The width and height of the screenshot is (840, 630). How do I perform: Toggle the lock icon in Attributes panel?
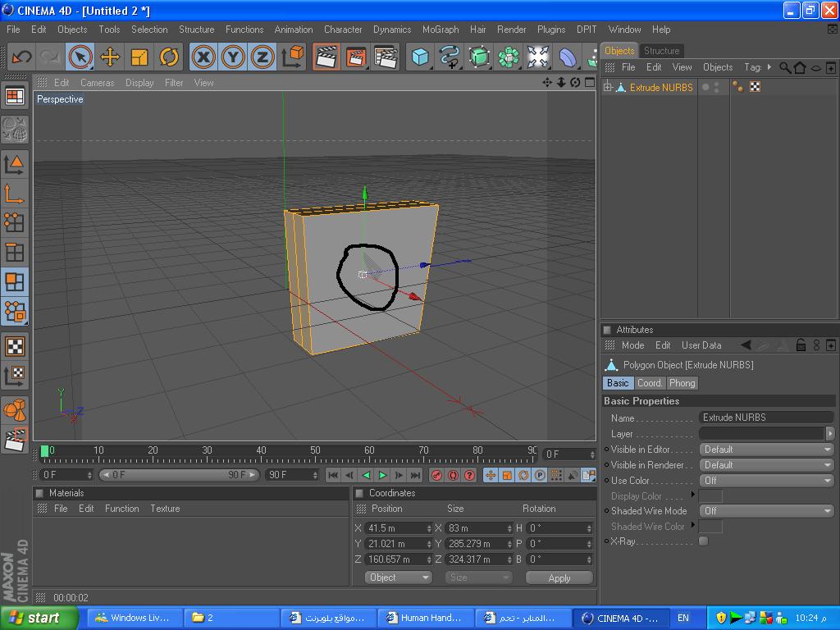(x=801, y=345)
